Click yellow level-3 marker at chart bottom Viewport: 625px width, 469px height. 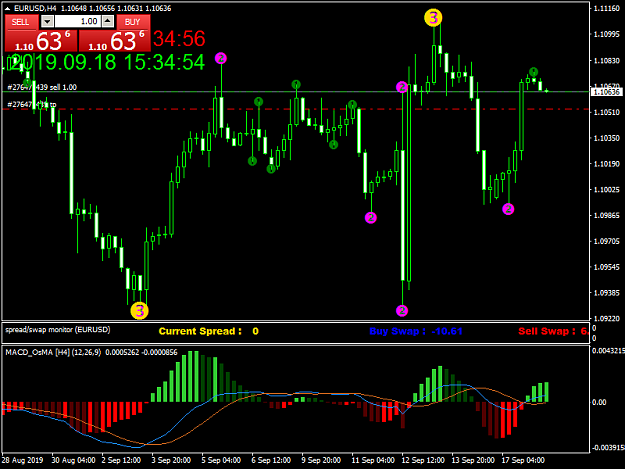click(x=140, y=311)
